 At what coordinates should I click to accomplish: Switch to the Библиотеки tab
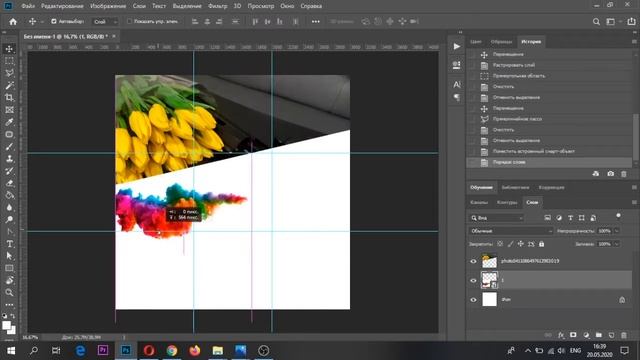click(x=516, y=188)
